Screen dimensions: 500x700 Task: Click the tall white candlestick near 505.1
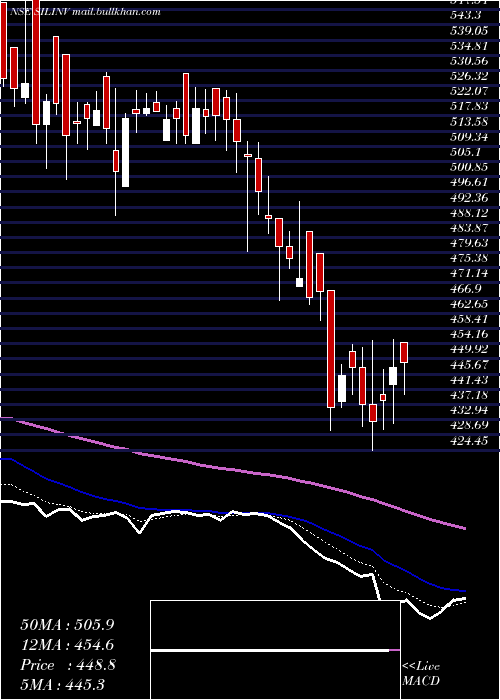pos(125,152)
